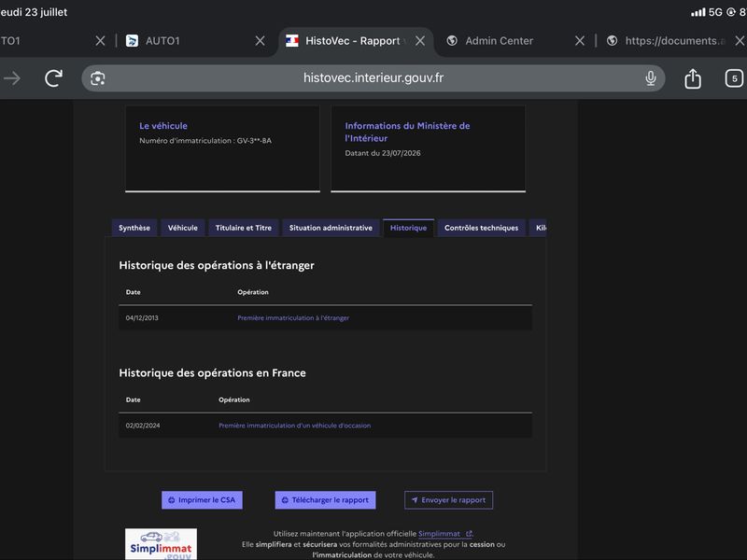Tap the 5G indicator in status bar
Screen dimensions: 747x560
click(x=715, y=12)
